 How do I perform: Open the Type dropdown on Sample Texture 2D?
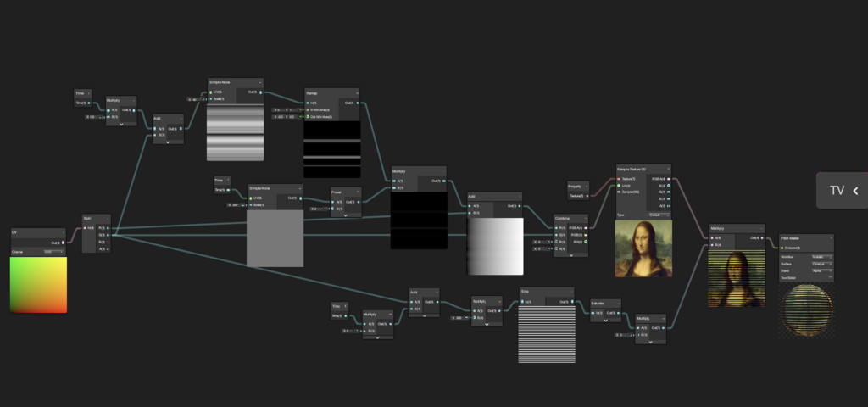659,215
